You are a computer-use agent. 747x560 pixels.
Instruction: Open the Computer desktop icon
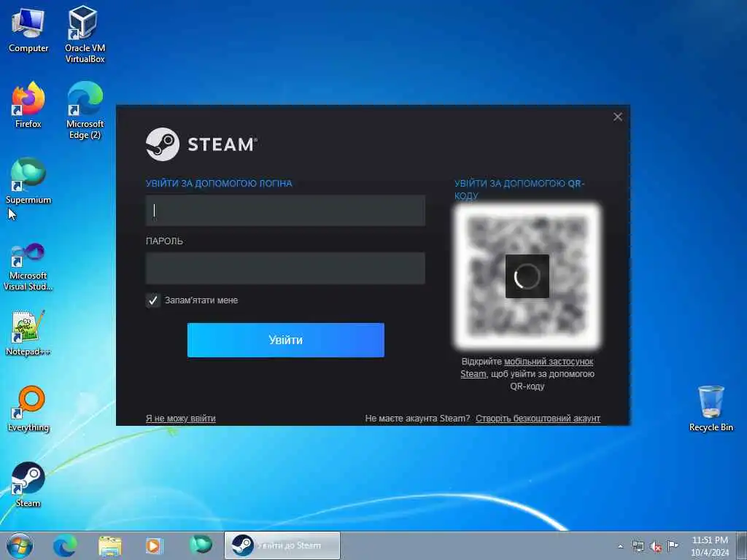28,31
